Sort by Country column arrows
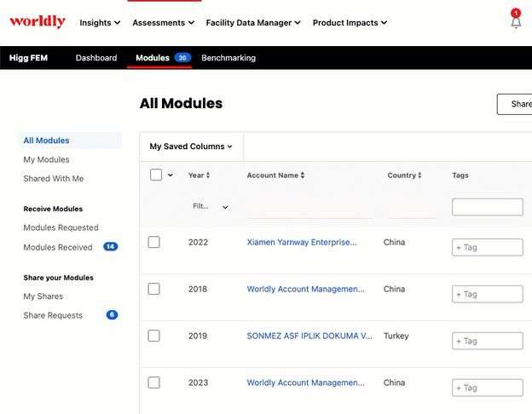Screen dimensions: 532x414 (x=419, y=175)
